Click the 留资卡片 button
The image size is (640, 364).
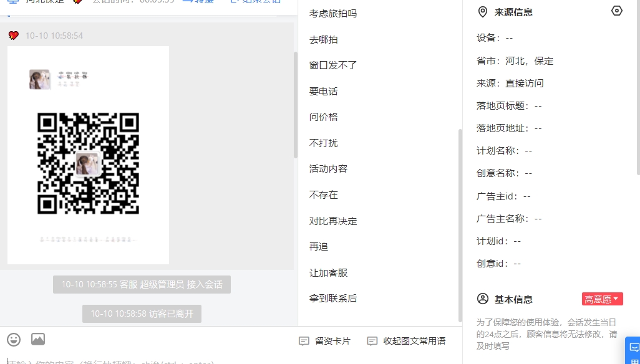coord(324,341)
